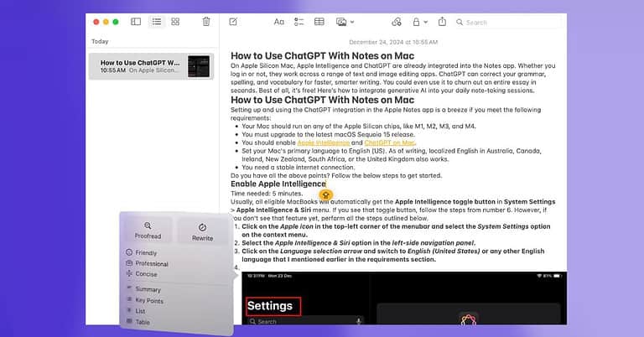Click the Search field in the toolbar

tap(507, 23)
